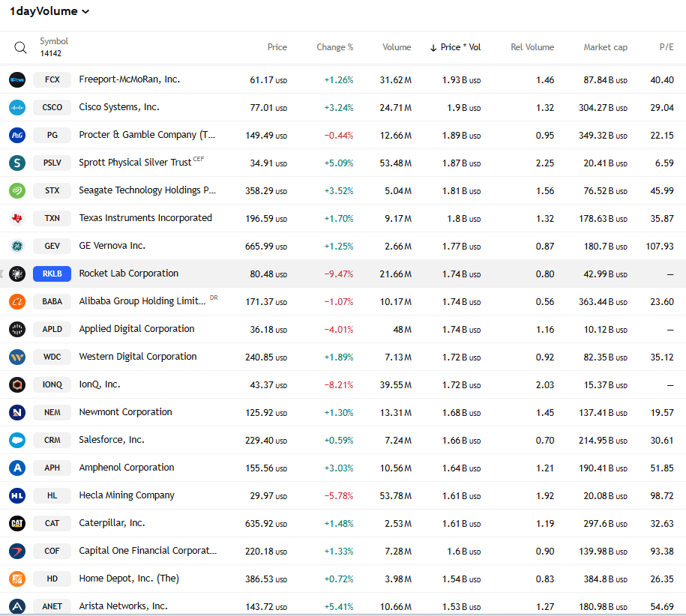Open the APLD ticker symbol
686x616 pixels.
coord(52,329)
